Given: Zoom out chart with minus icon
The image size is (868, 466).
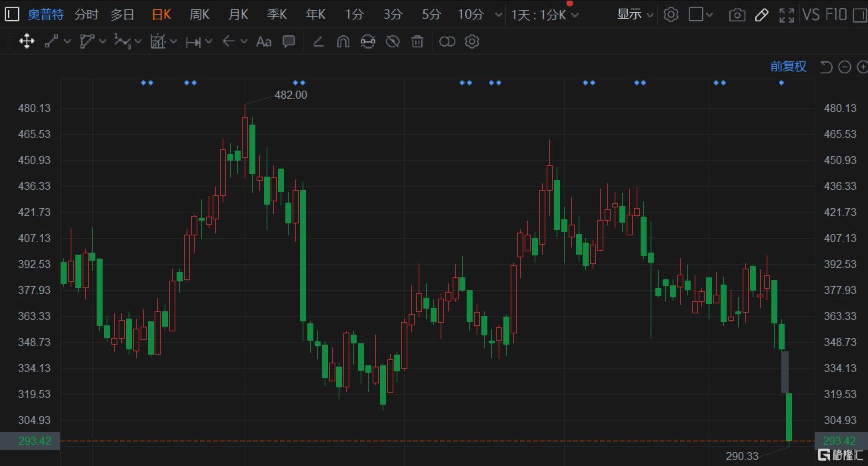Looking at the screenshot, I should point(845,67).
